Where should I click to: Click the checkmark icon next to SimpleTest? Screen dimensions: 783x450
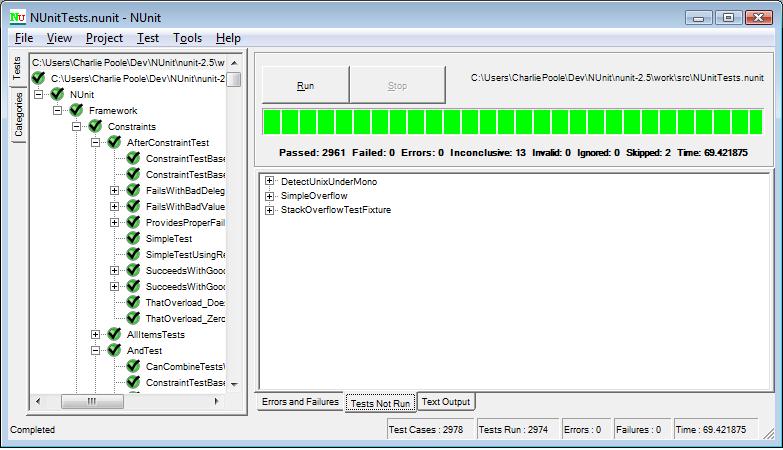(x=133, y=238)
